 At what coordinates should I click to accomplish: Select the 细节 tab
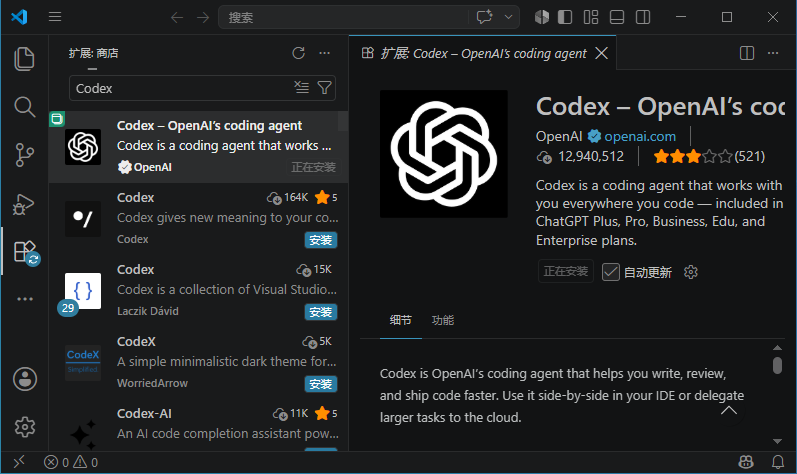click(401, 320)
